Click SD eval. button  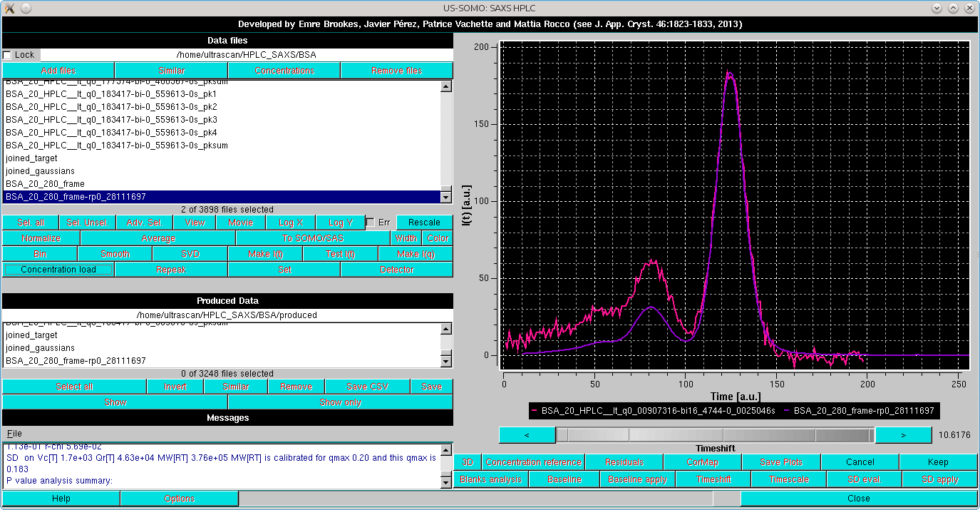pyautogui.click(x=865, y=479)
